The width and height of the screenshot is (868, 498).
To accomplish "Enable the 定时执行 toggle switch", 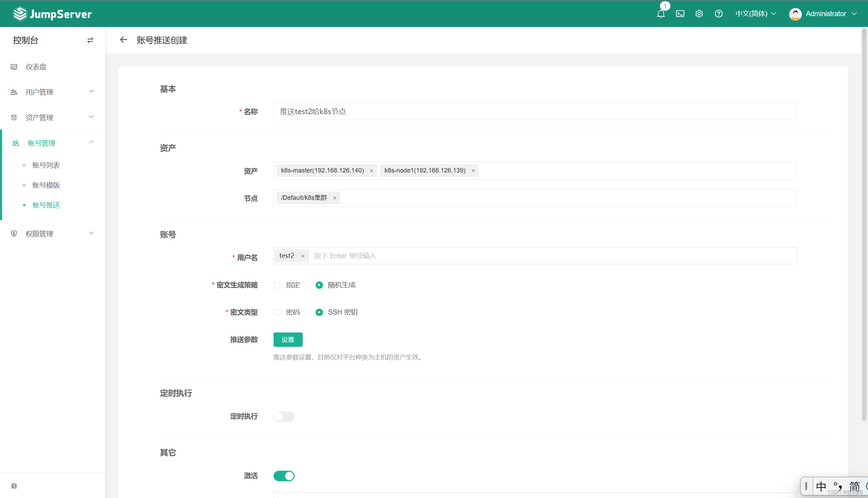I will pos(284,416).
